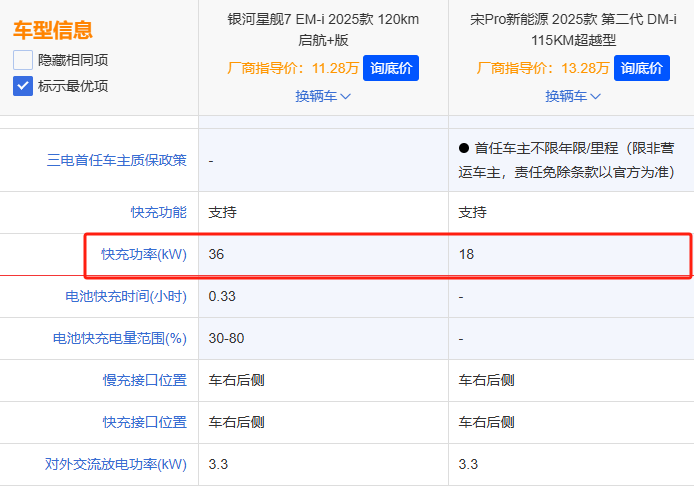Select 宋Pro 快充接口位置 value 车右后侧

tap(486, 422)
